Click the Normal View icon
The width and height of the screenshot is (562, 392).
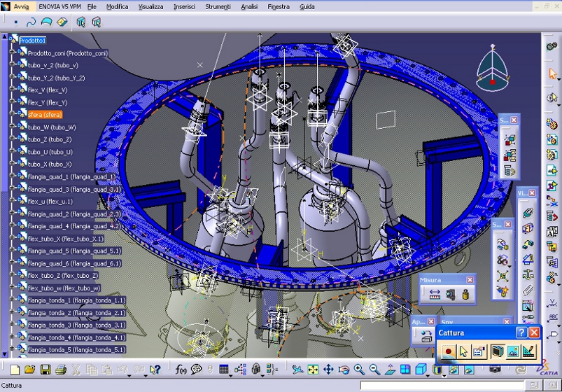(390, 370)
